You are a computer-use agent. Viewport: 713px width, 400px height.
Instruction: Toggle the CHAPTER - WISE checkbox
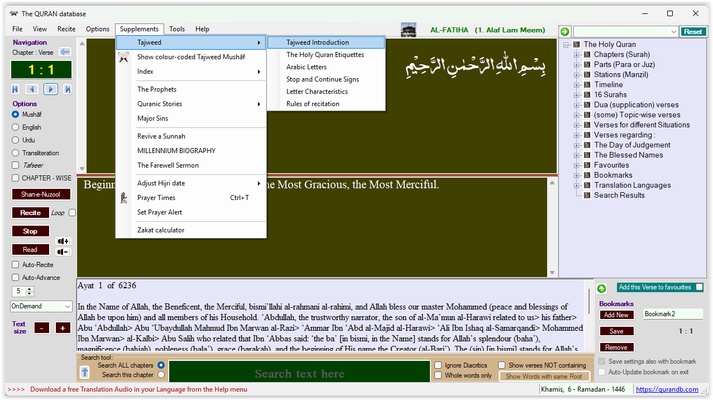(15, 178)
